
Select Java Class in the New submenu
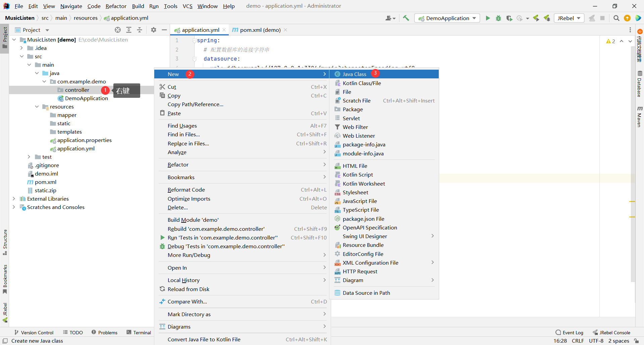point(384,74)
